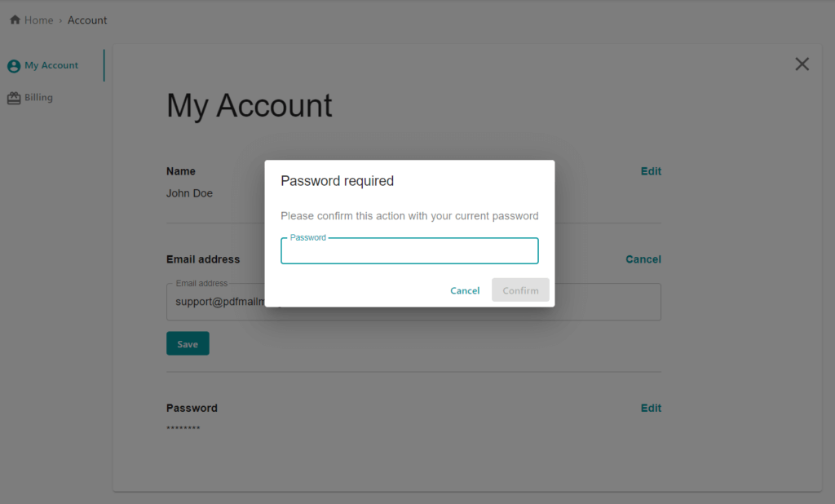
Task: Cancel editing the Email address section
Action: (643, 259)
